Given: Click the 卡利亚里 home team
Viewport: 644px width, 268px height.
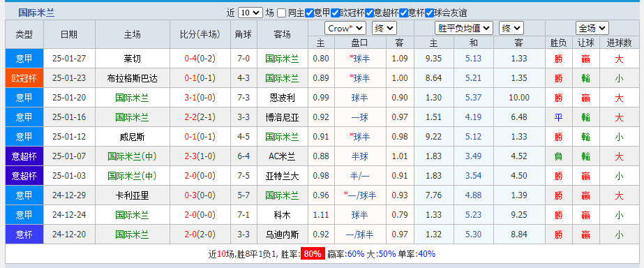Looking at the screenshot, I should (133, 195).
